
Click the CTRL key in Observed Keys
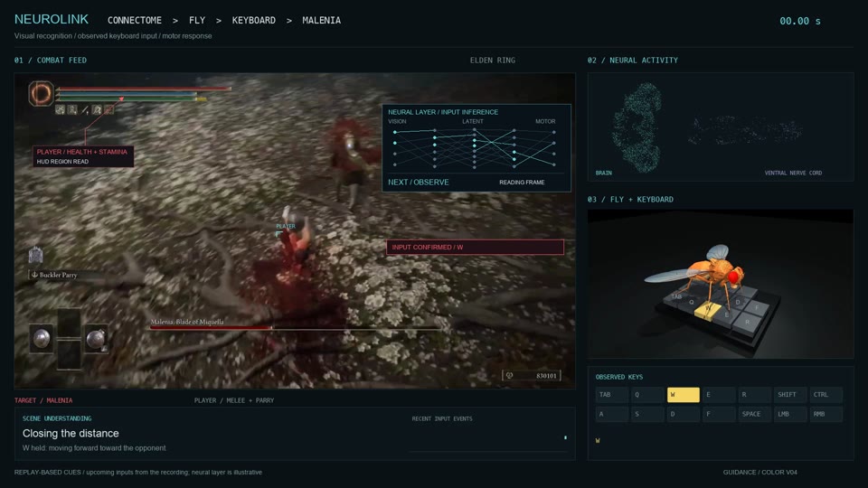click(826, 395)
